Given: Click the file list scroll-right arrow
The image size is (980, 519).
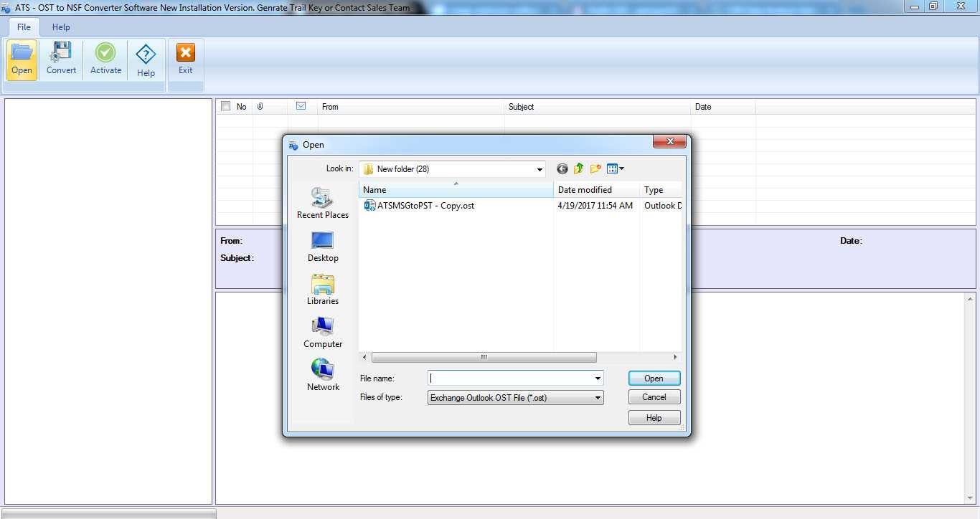Looking at the screenshot, I should click(x=675, y=357).
